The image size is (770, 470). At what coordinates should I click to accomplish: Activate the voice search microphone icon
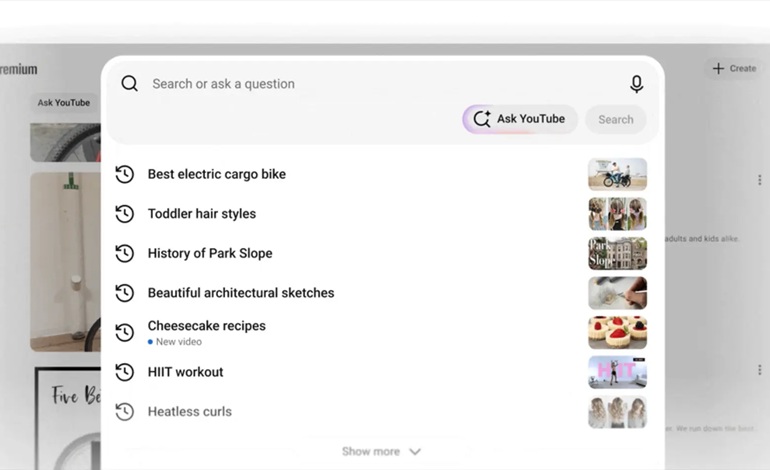pyautogui.click(x=636, y=84)
